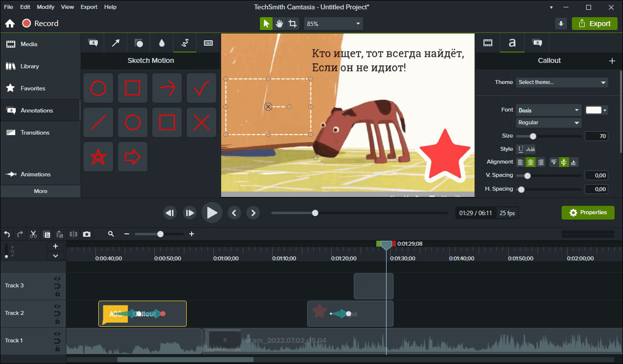
Task: Copy selection in timeline toolbar
Action: pyautogui.click(x=47, y=234)
